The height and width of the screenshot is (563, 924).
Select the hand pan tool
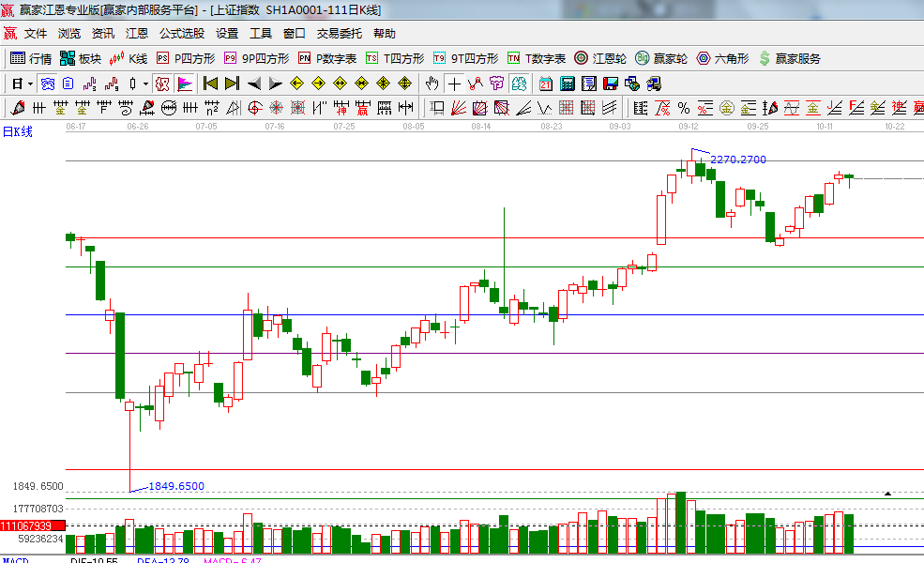tap(432, 84)
